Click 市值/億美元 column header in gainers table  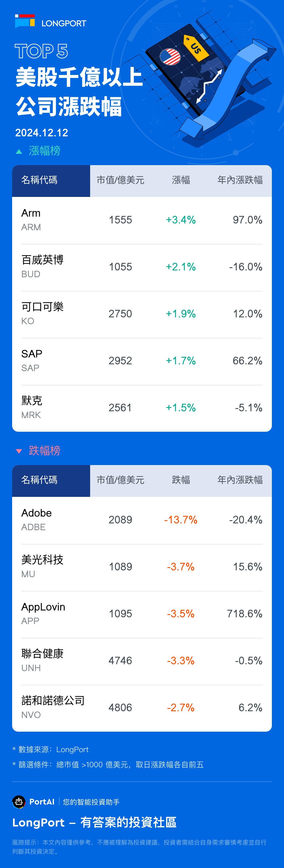[120, 180]
